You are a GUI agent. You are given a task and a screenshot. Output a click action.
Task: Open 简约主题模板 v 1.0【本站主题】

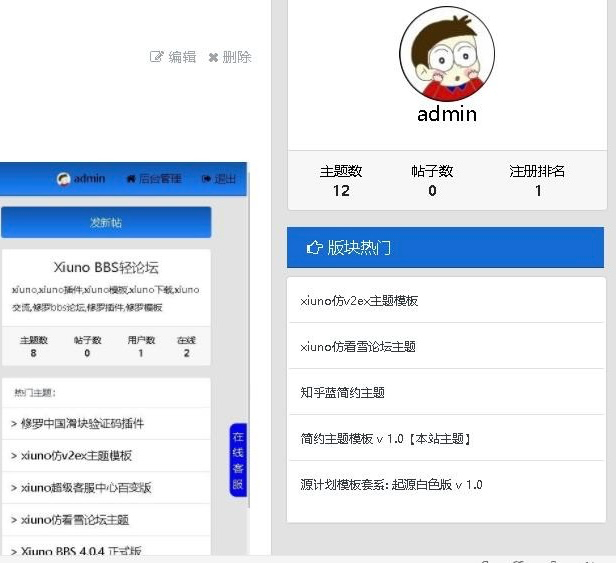point(385,438)
